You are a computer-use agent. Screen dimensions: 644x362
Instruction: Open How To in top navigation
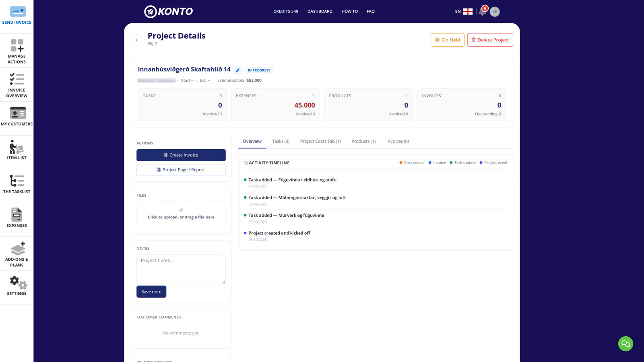tap(350, 12)
